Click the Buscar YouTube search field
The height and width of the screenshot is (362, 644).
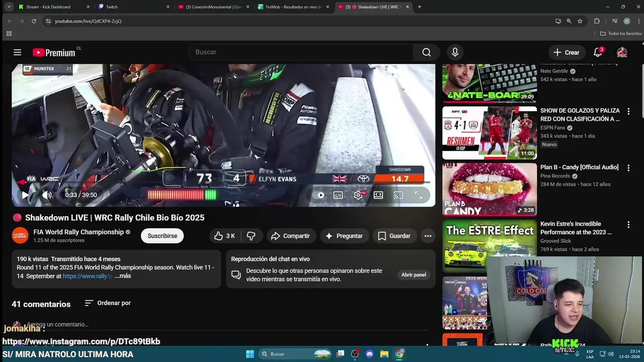301,52
